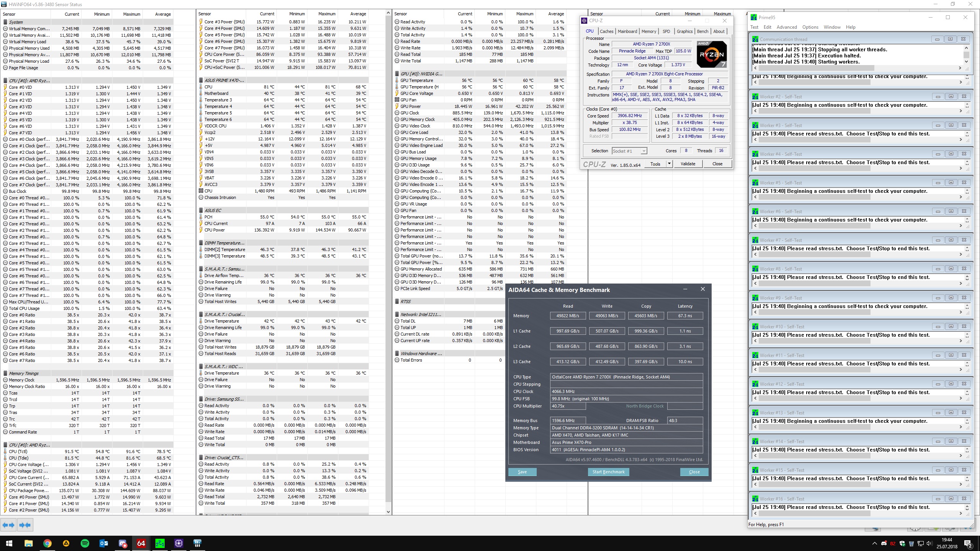Click HWiNFO expand columns arrows button
Image resolution: width=980 pixels, height=551 pixels.
tap(8, 525)
